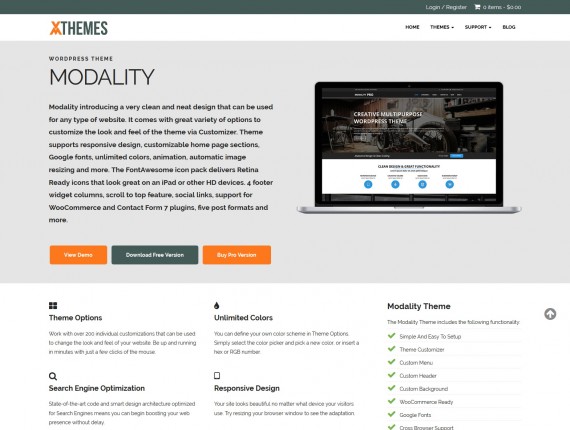Click the Search Engine Optimization heading

click(97, 388)
